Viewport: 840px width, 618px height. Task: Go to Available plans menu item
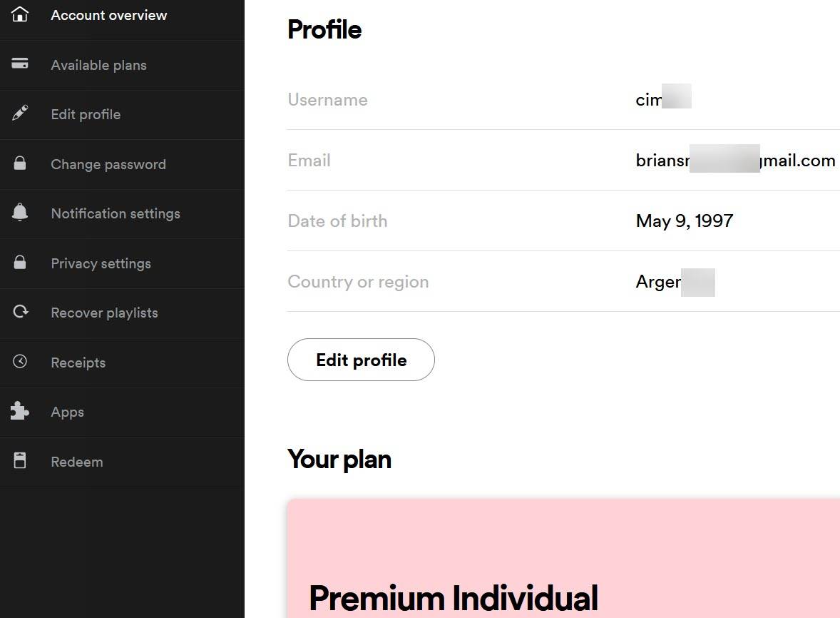pyautogui.click(x=98, y=65)
